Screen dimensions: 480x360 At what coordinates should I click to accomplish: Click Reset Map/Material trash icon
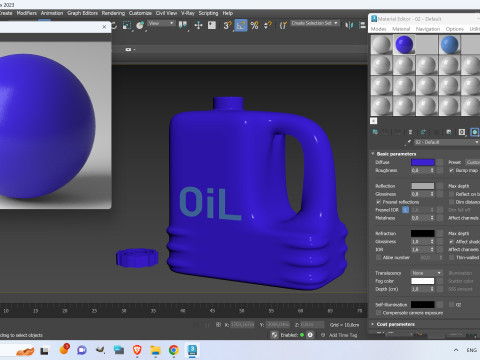click(410, 132)
